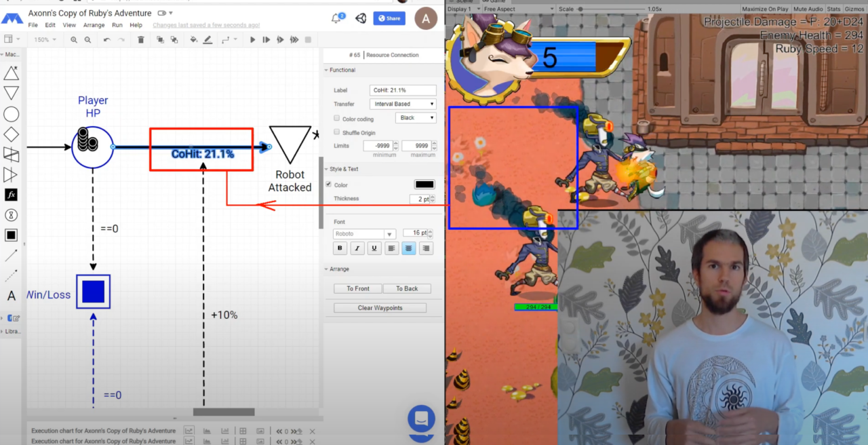This screenshot has width=868, height=445.
Task: Open the Run menu
Action: tap(117, 25)
